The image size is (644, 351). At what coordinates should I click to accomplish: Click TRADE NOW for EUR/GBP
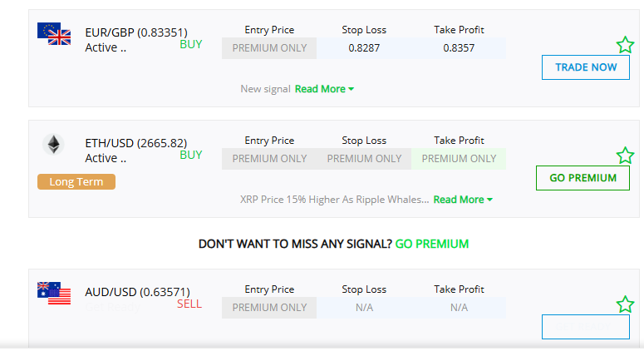pyautogui.click(x=586, y=67)
